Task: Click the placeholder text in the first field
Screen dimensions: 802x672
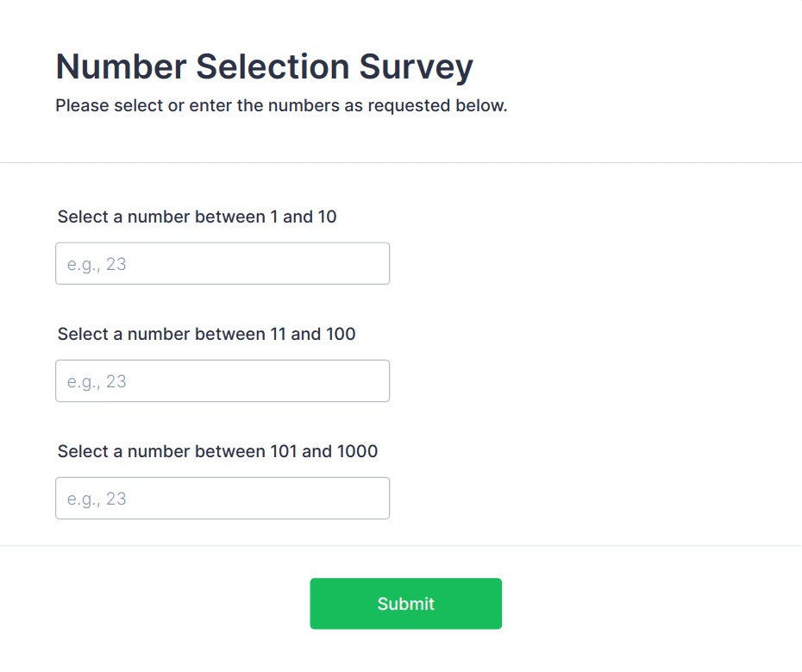Action: 97,264
